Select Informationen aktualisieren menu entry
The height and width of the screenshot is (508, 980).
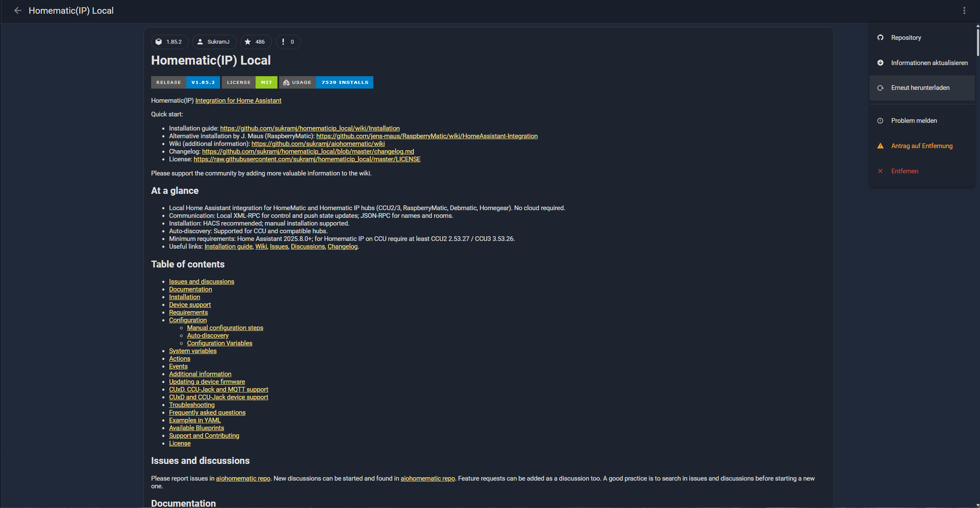[x=922, y=63]
